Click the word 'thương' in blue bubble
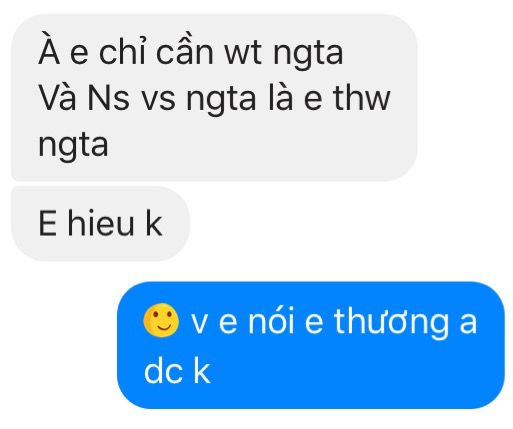This screenshot has height=429, width=513. [391, 322]
